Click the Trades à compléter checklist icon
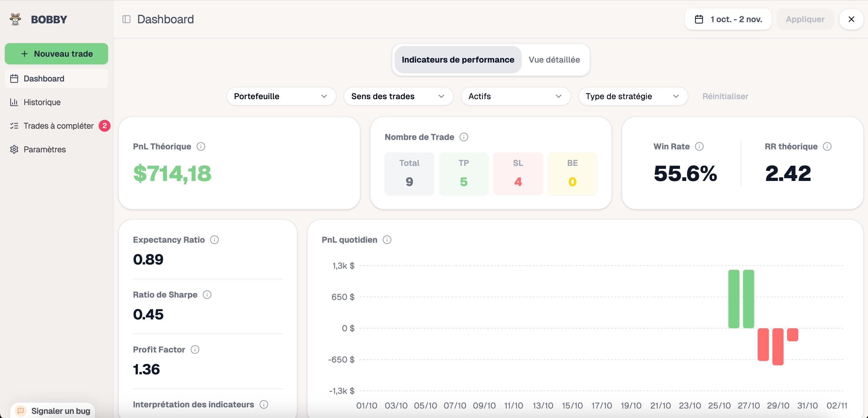The width and height of the screenshot is (868, 418). pos(14,125)
